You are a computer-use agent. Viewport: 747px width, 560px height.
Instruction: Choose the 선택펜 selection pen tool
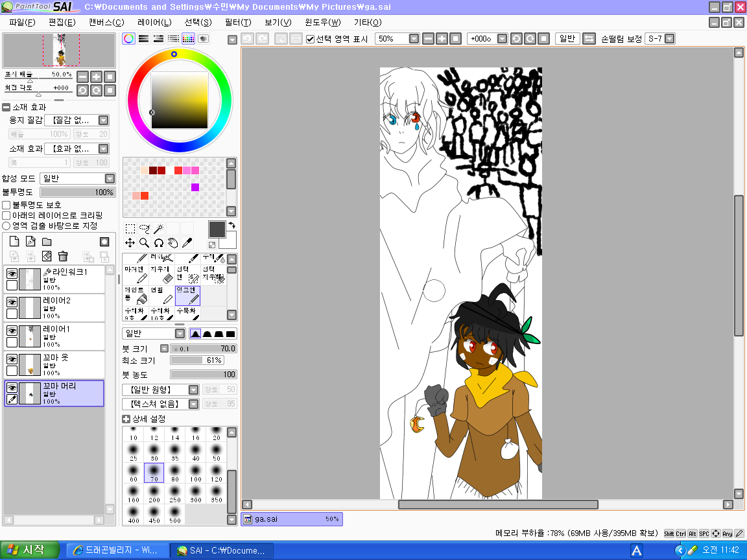pos(187,275)
